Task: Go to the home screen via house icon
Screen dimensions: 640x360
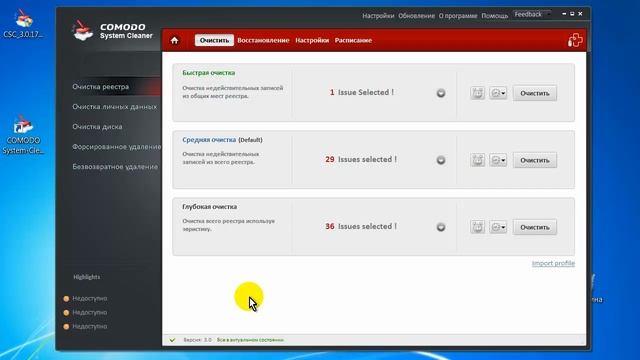Action: [175, 40]
